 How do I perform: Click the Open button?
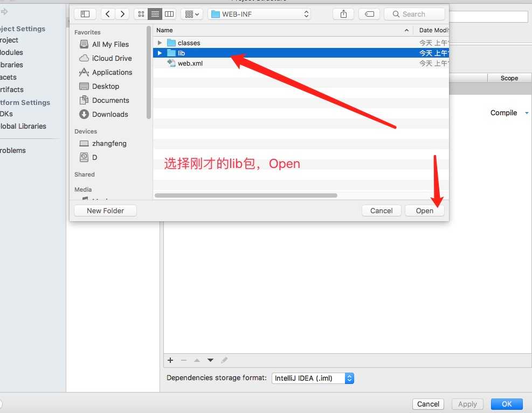pyautogui.click(x=424, y=211)
